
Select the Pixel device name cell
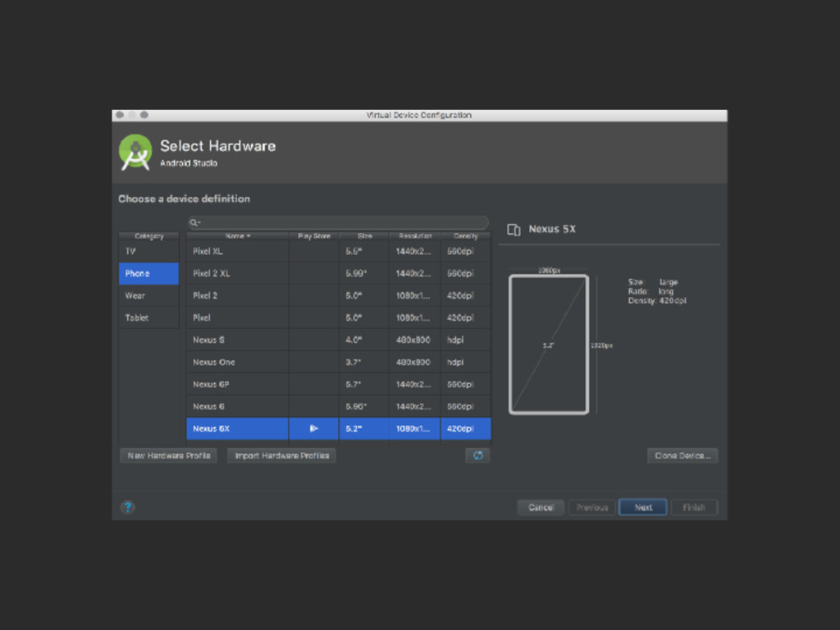(x=237, y=317)
